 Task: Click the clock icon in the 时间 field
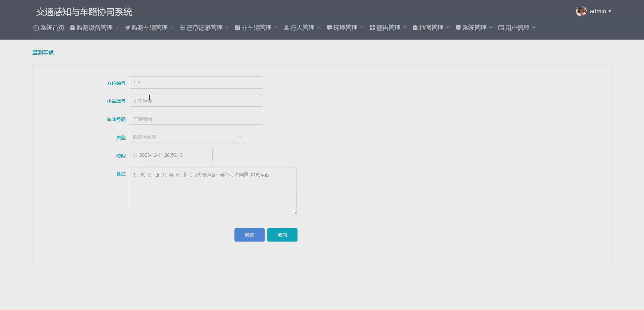pyautogui.click(x=135, y=155)
